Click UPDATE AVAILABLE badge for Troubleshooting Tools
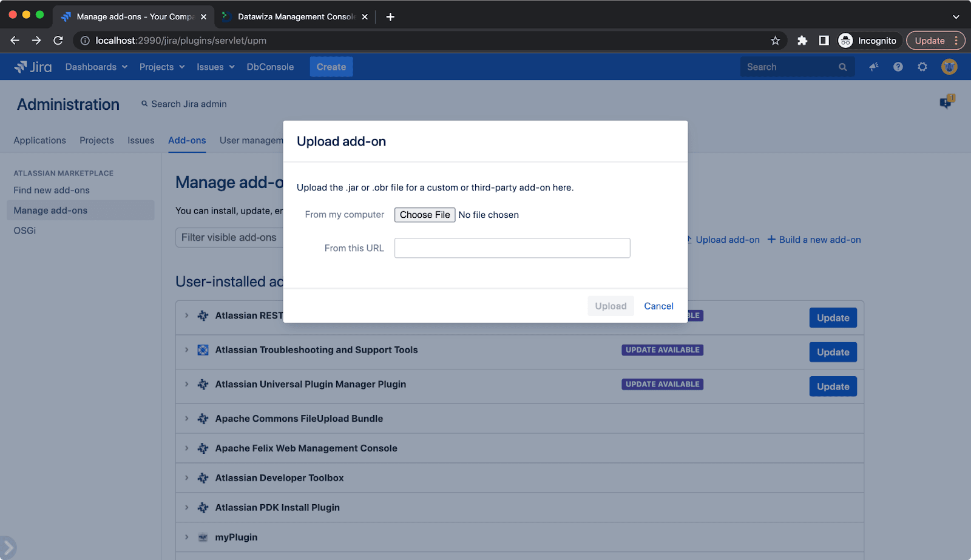This screenshot has width=971, height=560. click(662, 350)
